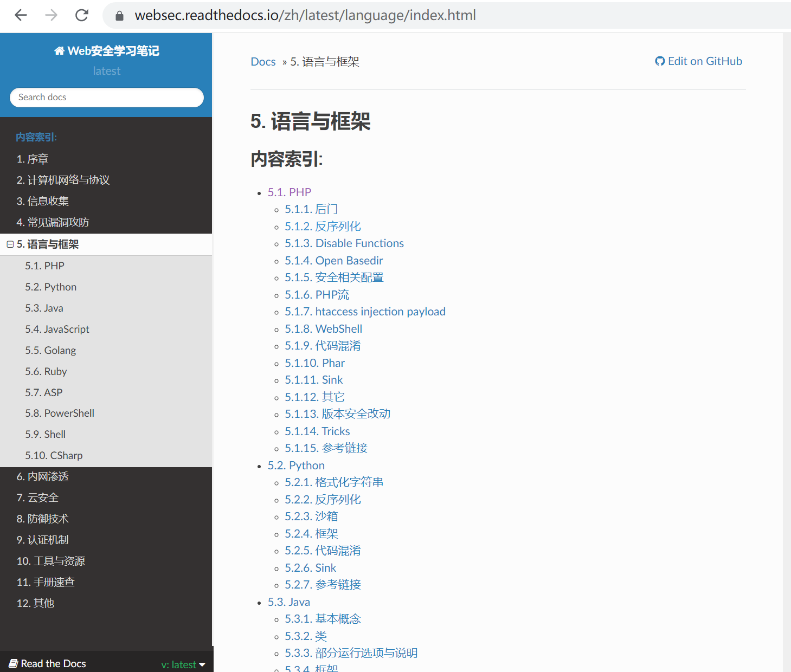Screen dimensions: 791x672
Task: Open 5.8. PowerShell in sidebar
Action: point(59,413)
